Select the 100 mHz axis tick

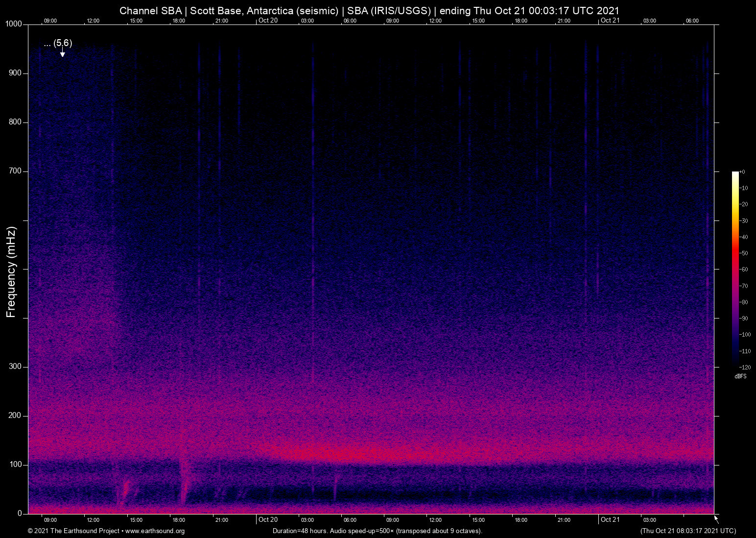click(x=16, y=464)
